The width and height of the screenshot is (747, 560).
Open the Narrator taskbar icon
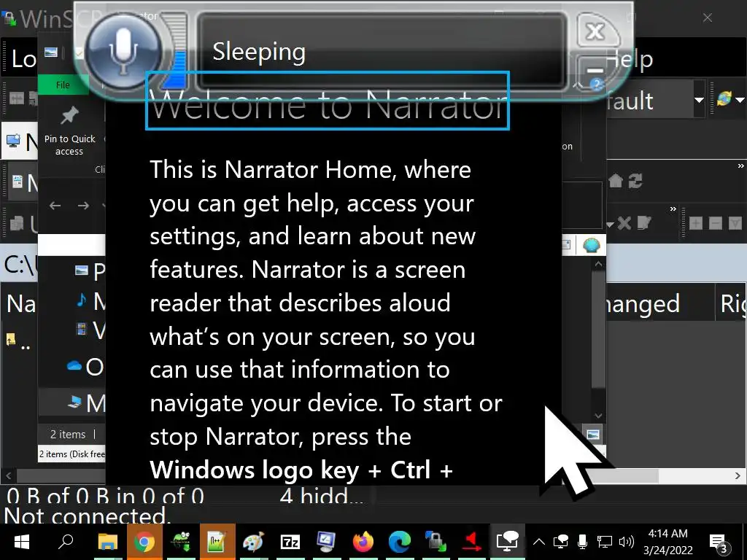tap(508, 542)
